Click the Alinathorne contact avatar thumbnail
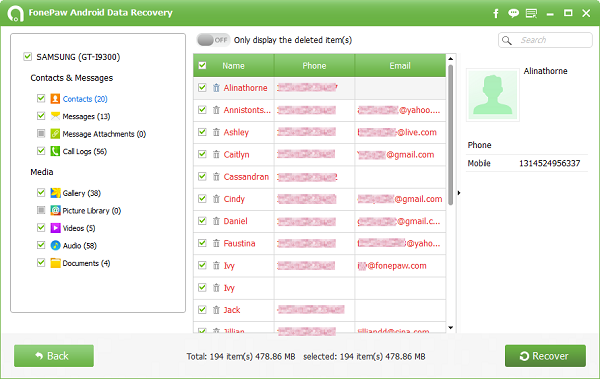The width and height of the screenshot is (600, 379). pyautogui.click(x=493, y=95)
